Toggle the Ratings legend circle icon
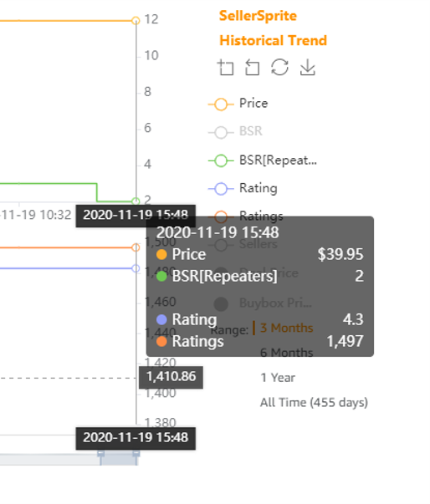 point(221,216)
